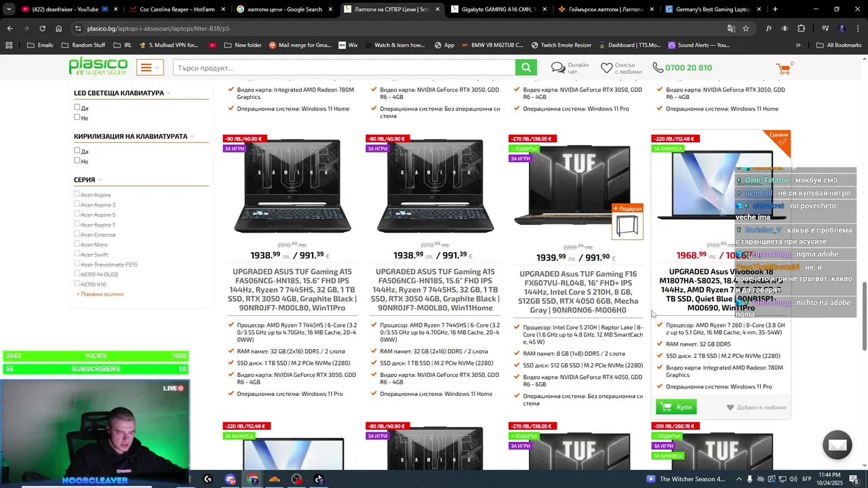Viewport: 868px width, 488px height.
Task: Open Random Stuff bookmark folder
Action: [x=83, y=45]
